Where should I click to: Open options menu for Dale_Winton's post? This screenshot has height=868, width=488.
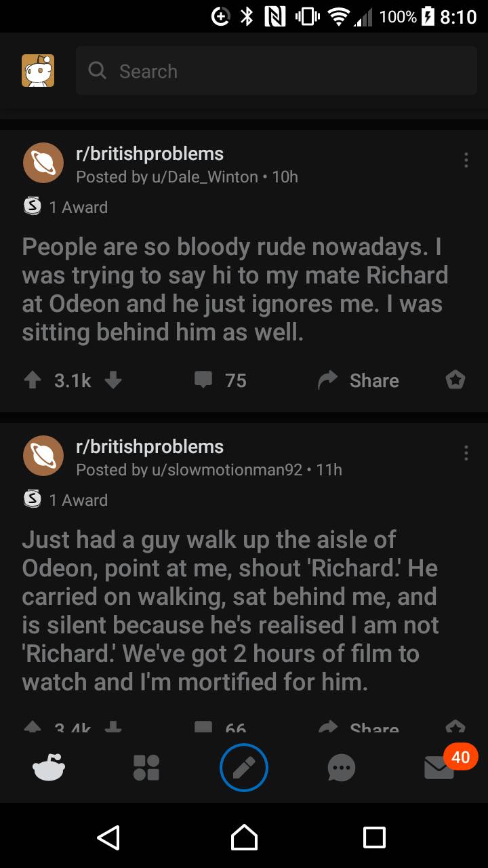[x=466, y=161]
